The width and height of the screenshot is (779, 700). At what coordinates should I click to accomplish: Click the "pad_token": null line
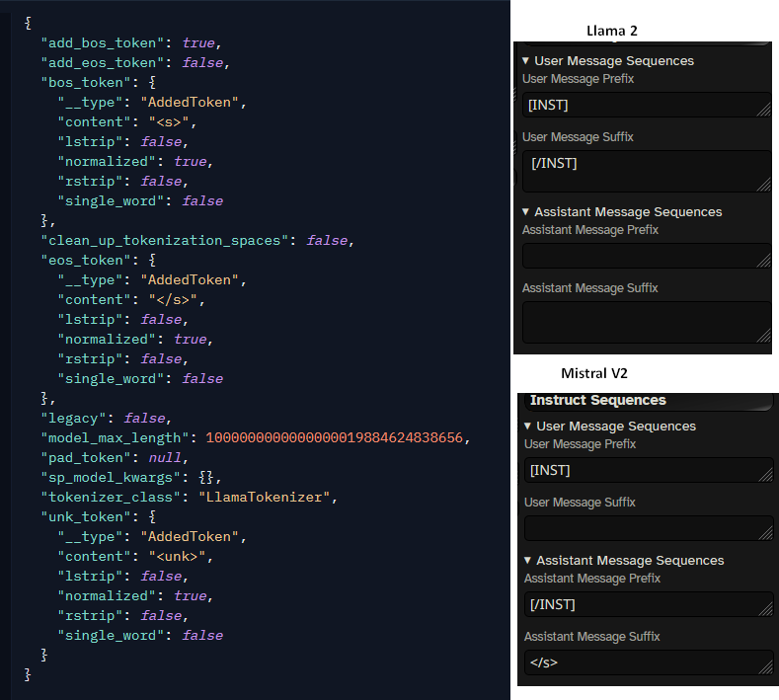115,457
